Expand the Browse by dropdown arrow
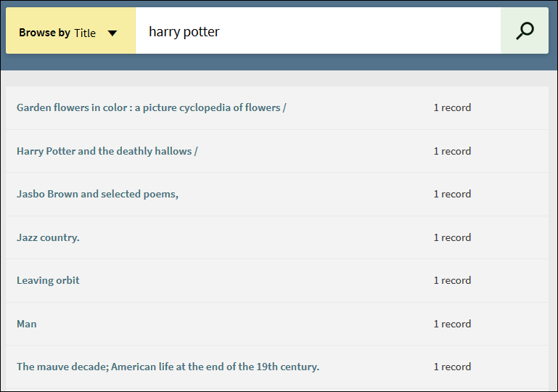Viewport: 558px width, 392px height. (112, 33)
